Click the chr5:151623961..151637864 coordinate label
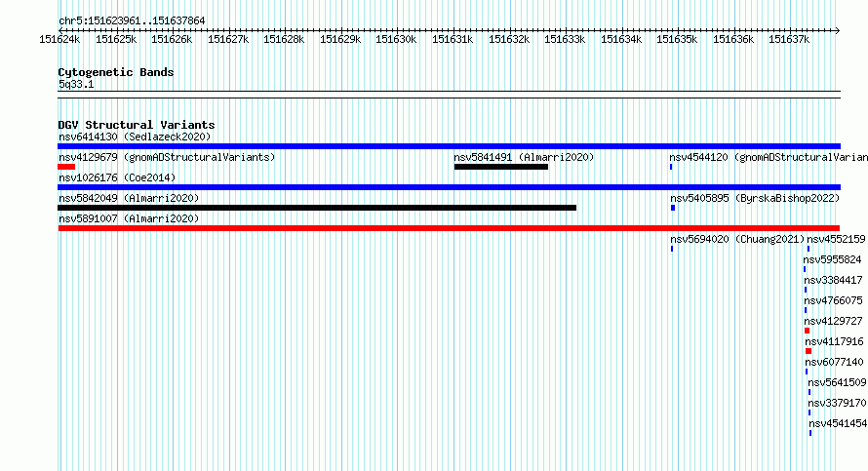868x471 pixels. click(132, 20)
